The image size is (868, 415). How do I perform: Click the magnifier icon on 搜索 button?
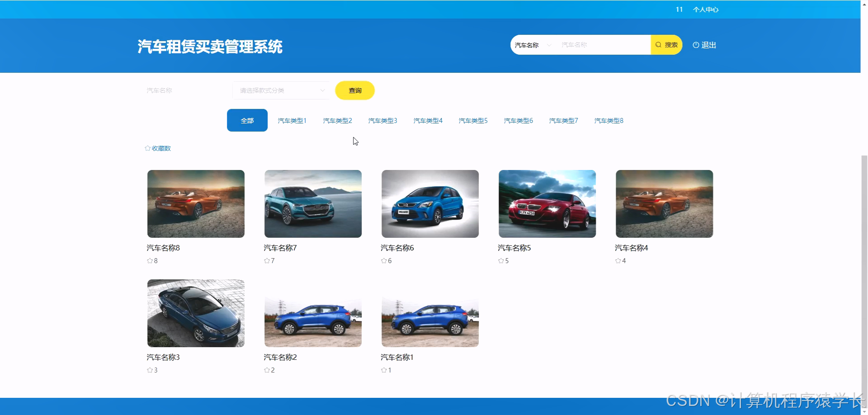click(x=659, y=45)
